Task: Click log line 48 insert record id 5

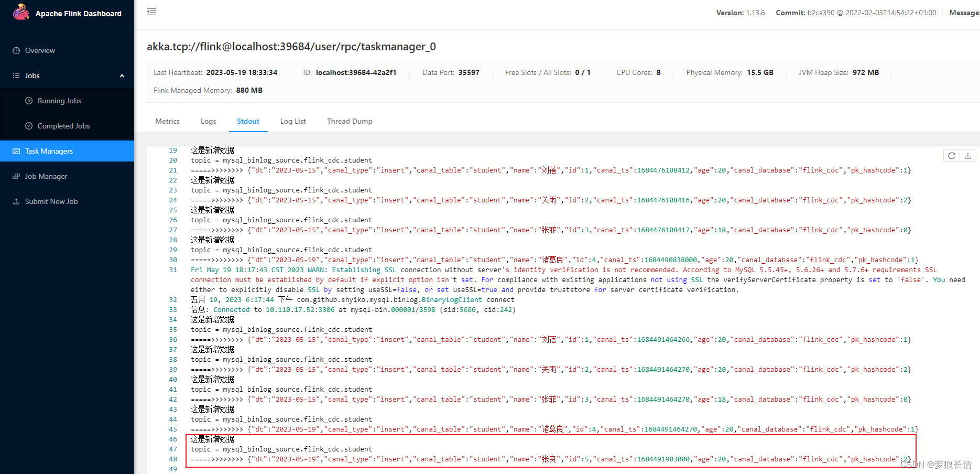Action: tap(551, 459)
